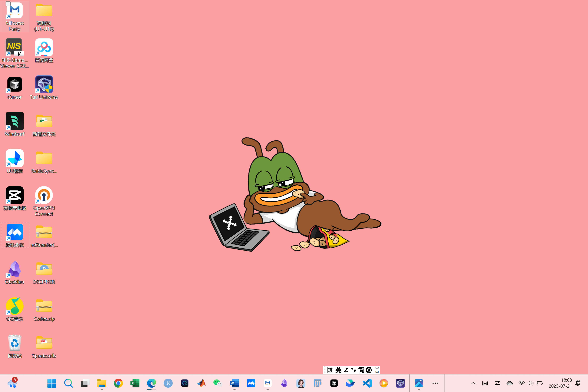The width and height of the screenshot is (588, 392).
Task: Select the Tari Universe desktop shortcut
Action: click(44, 87)
